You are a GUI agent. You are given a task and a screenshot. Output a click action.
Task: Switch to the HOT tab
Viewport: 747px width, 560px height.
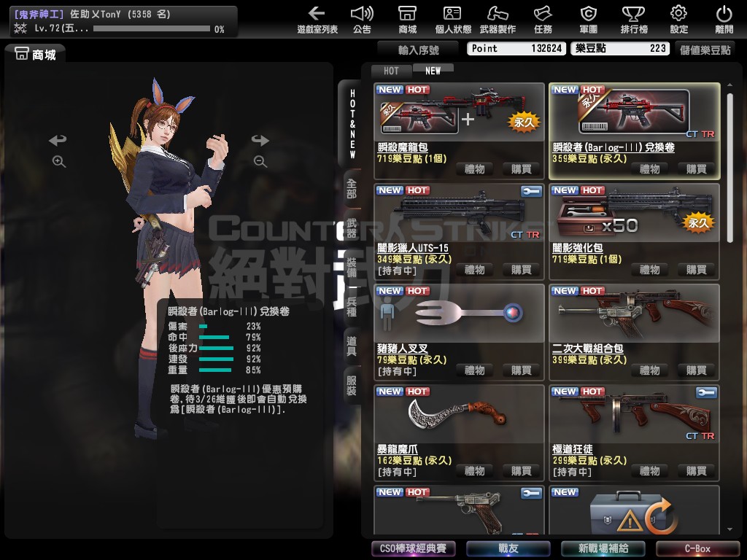pyautogui.click(x=391, y=71)
